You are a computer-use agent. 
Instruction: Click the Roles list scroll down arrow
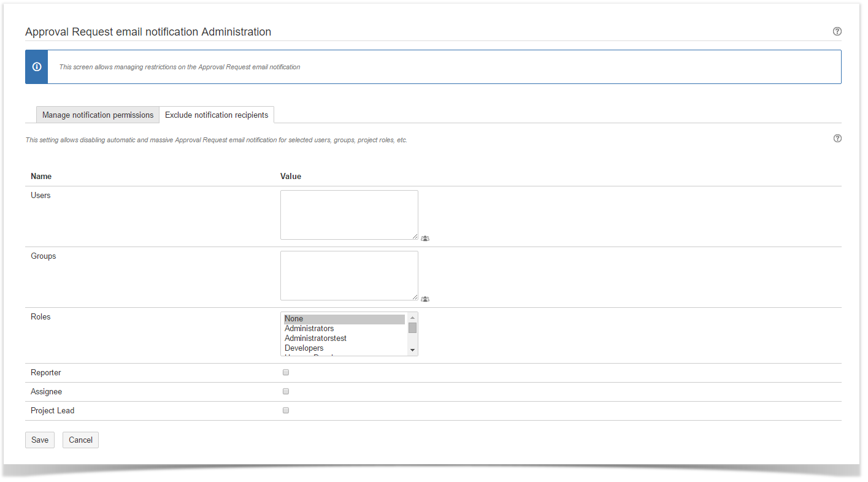(x=412, y=350)
